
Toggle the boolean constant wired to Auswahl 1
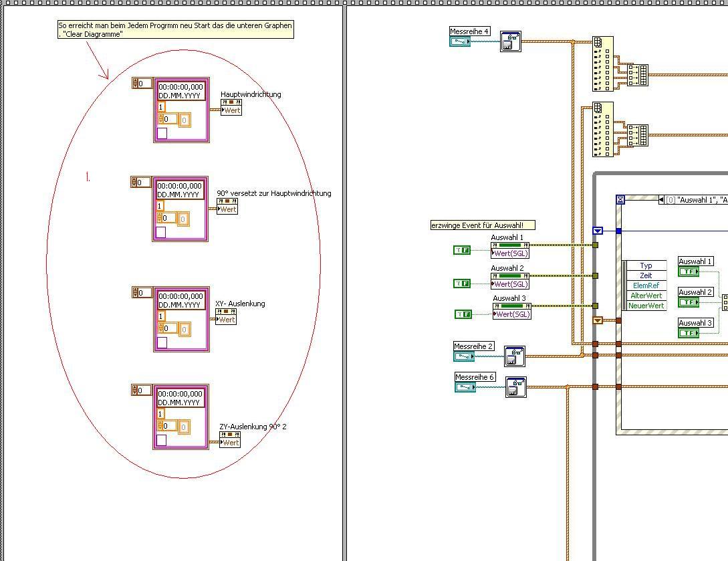[462, 250]
